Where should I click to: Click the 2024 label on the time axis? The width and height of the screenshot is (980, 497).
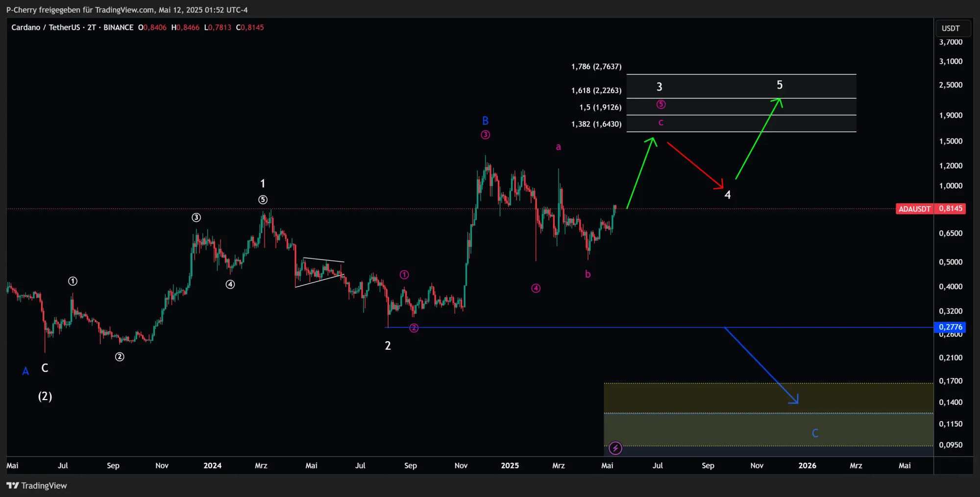point(212,465)
